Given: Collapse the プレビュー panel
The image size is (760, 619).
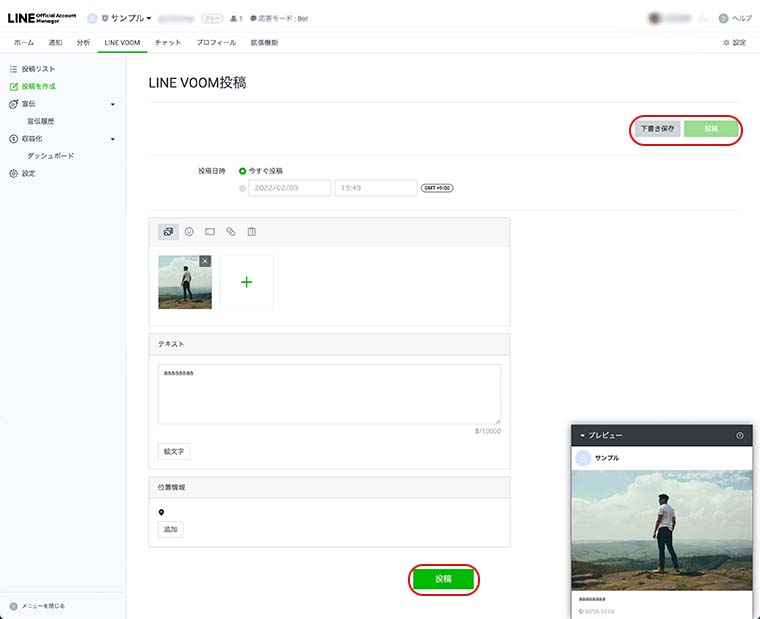Looking at the screenshot, I should 582,436.
